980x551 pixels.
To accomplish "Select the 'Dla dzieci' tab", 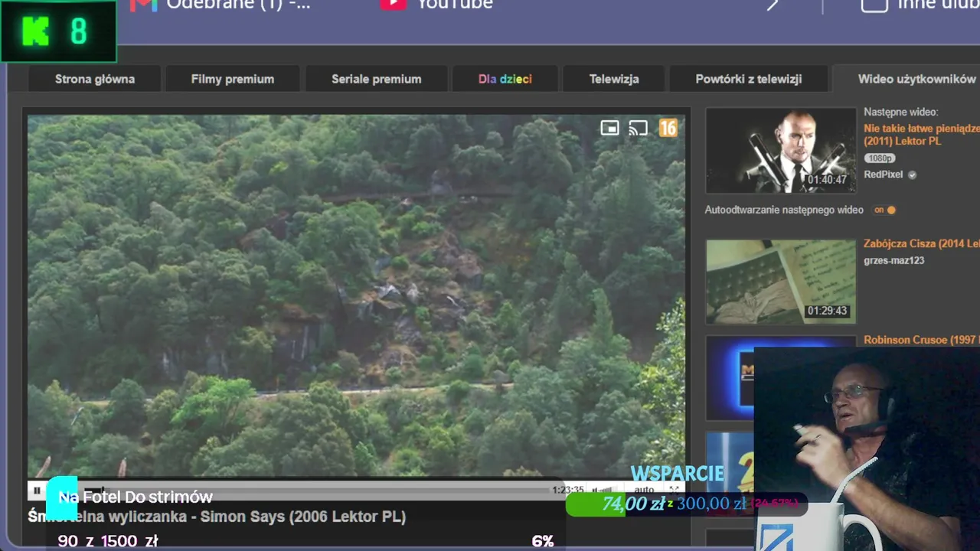I will [x=505, y=79].
